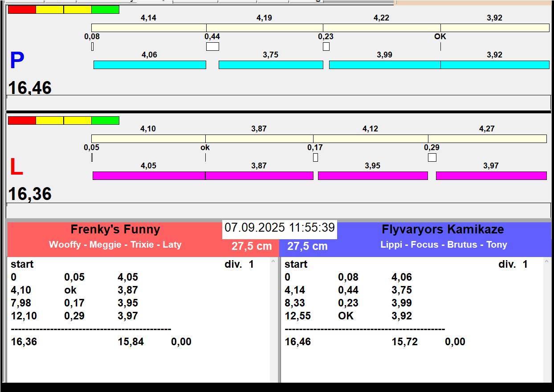Click the 4,27 cream segment bar in lane L
Image resolution: width=554 pixels, height=392 pixels.
(487, 139)
